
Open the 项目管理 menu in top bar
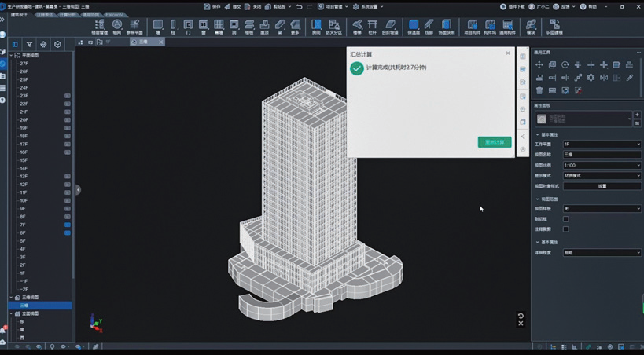pyautogui.click(x=333, y=6)
